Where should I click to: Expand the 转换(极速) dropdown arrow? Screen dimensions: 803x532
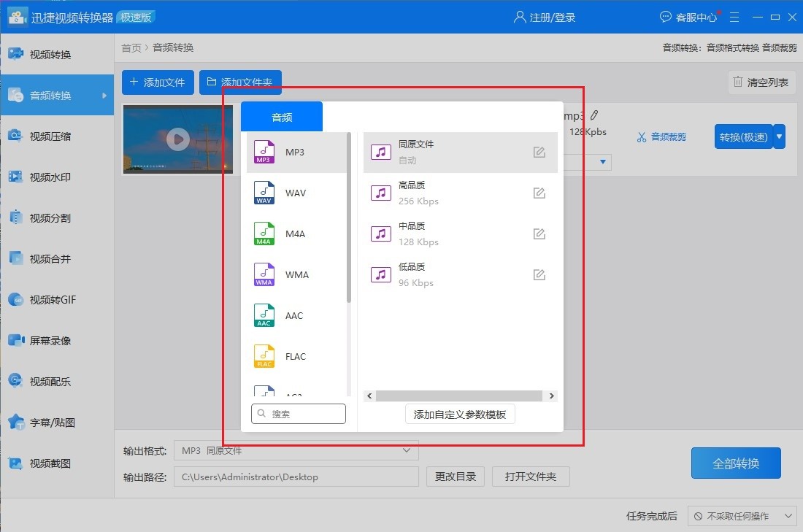point(780,136)
